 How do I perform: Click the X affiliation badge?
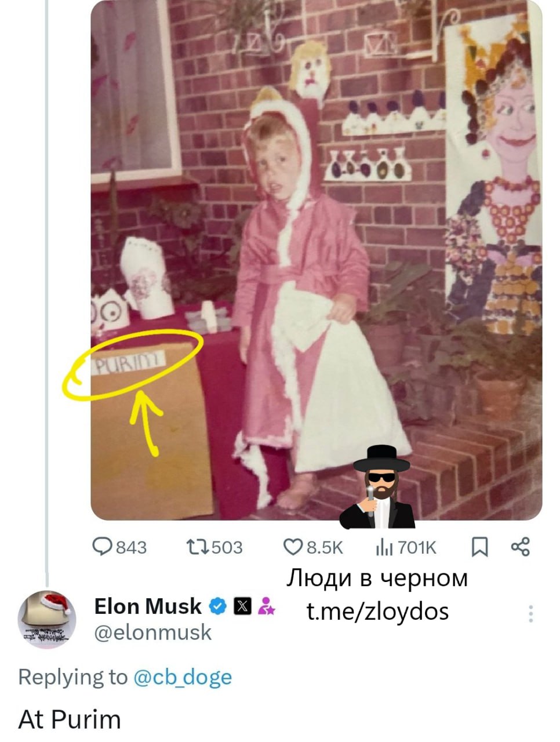coord(242,606)
